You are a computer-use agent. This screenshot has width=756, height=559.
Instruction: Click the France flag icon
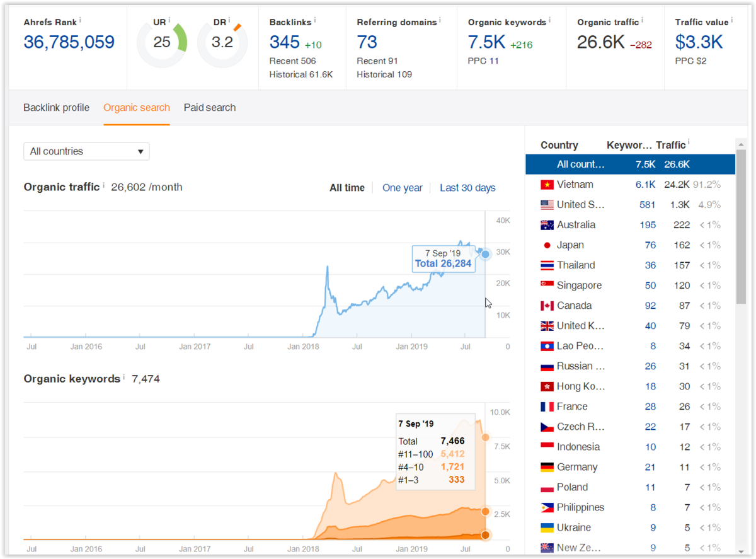click(x=547, y=406)
